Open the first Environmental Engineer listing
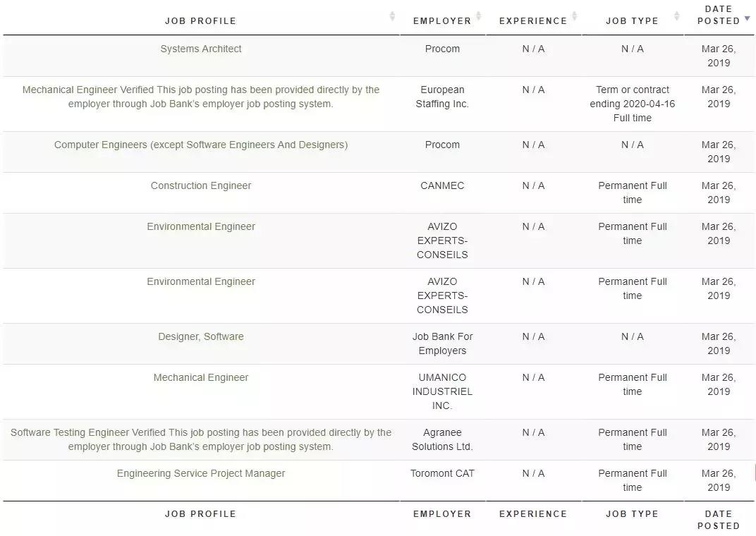The image size is (756, 536). [200, 226]
